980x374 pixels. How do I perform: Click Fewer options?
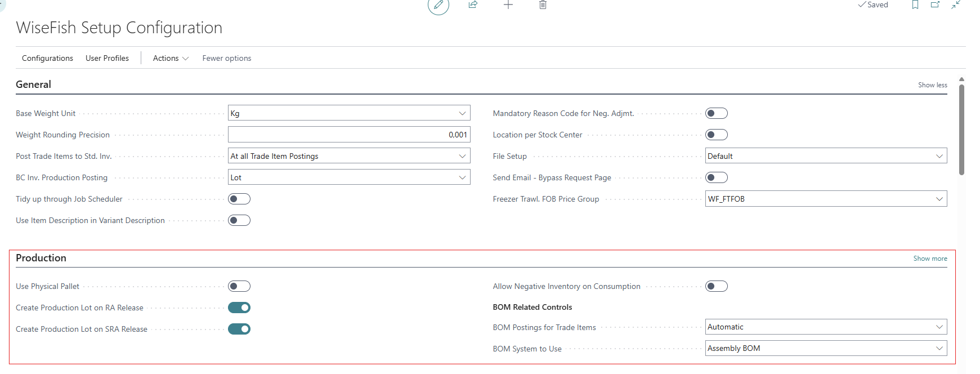point(227,58)
